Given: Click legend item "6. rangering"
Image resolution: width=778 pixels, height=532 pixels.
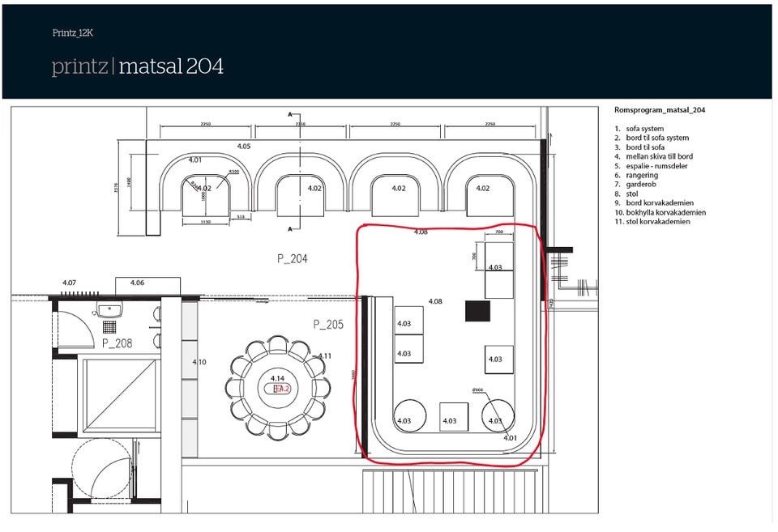Looking at the screenshot, I should (x=636, y=175).
